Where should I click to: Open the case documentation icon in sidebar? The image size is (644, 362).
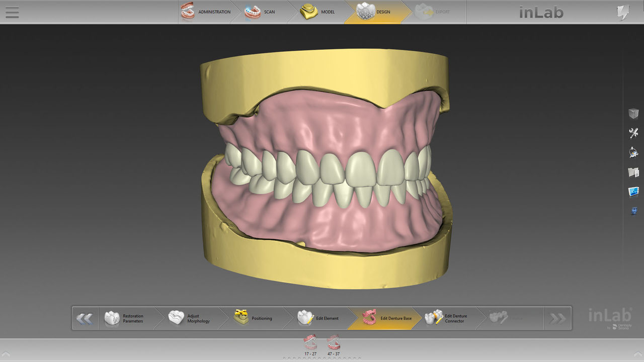[x=632, y=172]
